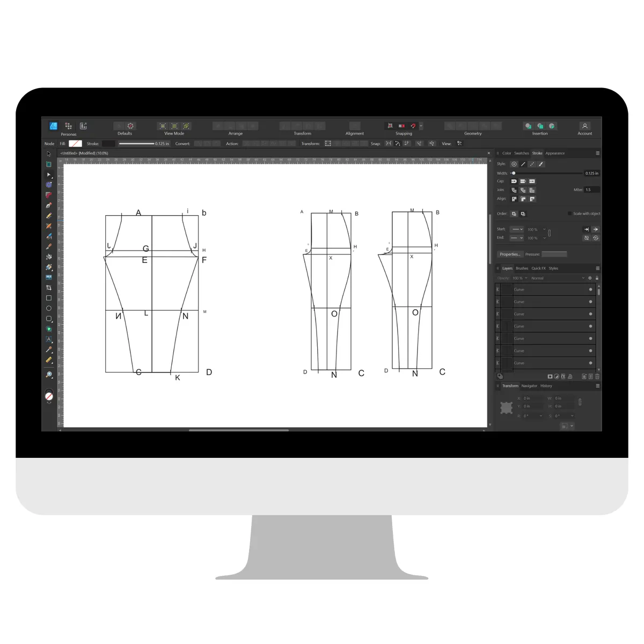This screenshot has height=644, width=644.
Task: Click the Properties... button
Action: (509, 254)
